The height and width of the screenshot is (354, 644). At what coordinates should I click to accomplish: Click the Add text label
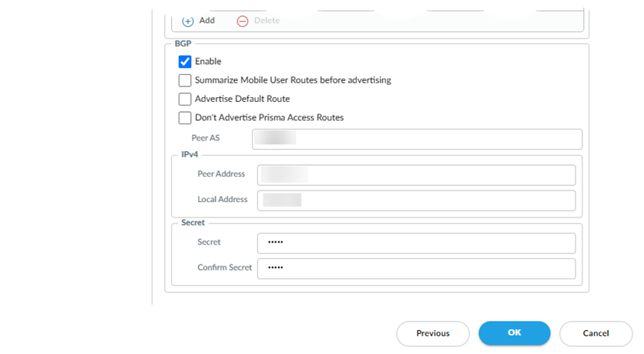[207, 21]
